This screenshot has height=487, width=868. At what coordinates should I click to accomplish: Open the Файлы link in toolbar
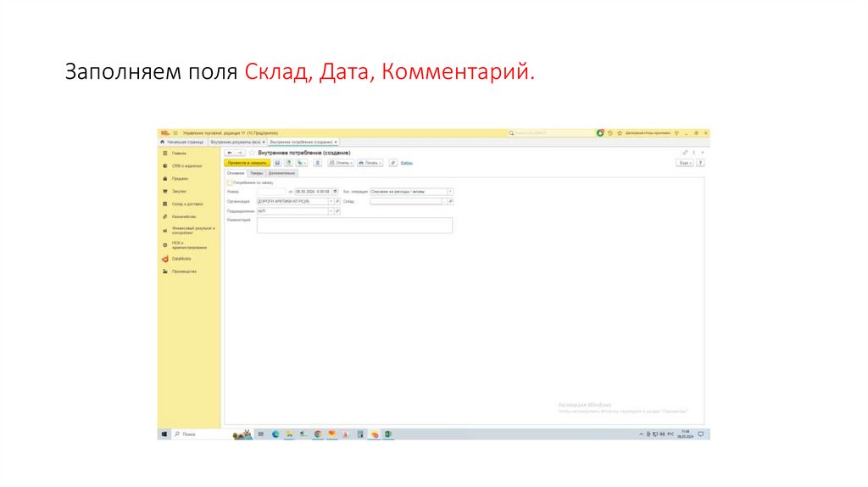coord(406,163)
